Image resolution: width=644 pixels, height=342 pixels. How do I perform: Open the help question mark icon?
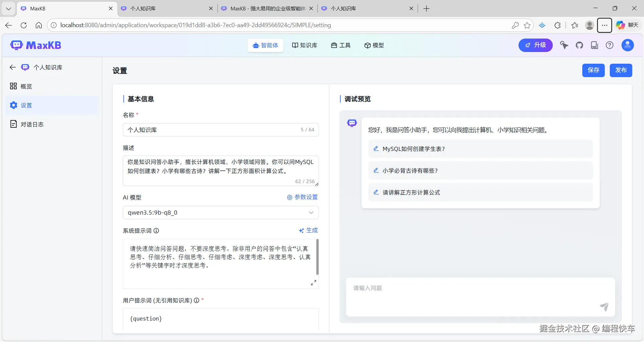(609, 45)
